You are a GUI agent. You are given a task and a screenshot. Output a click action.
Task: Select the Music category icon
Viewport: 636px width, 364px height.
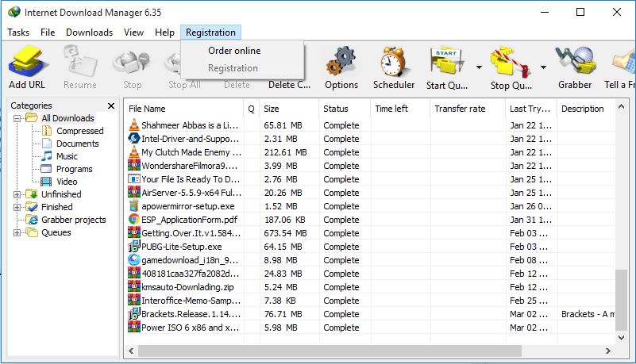point(47,156)
